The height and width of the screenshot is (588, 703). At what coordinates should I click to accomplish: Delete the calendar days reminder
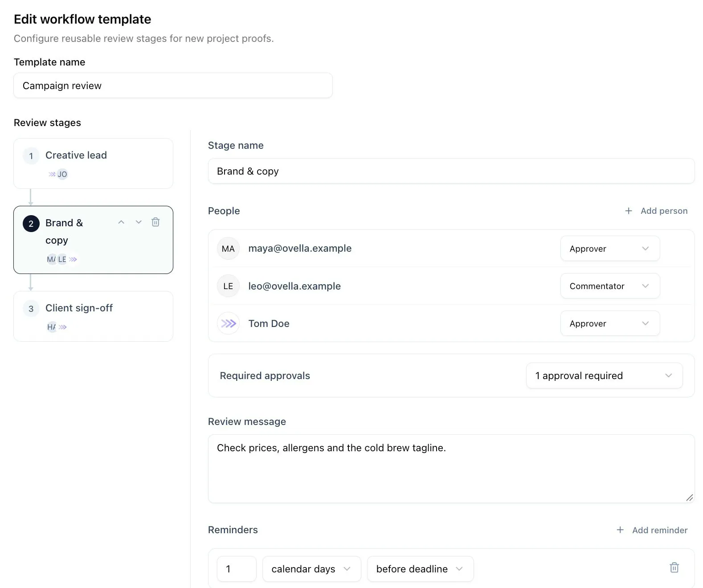674,568
